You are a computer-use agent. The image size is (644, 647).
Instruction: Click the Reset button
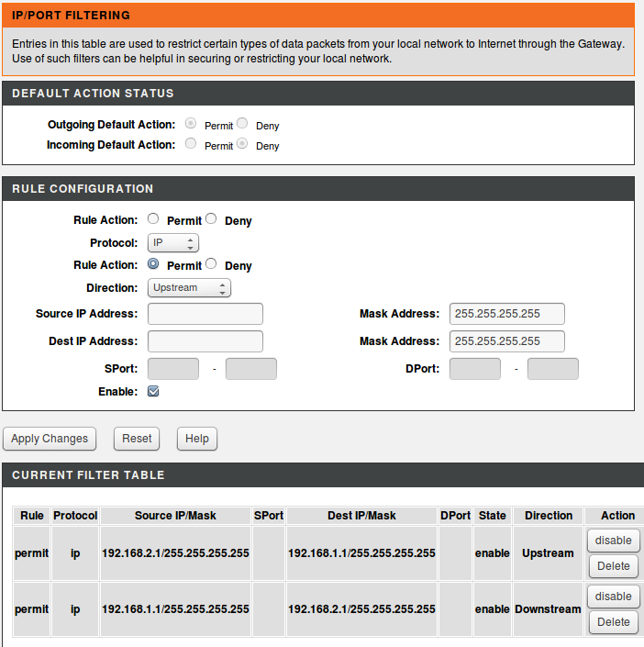click(x=137, y=439)
